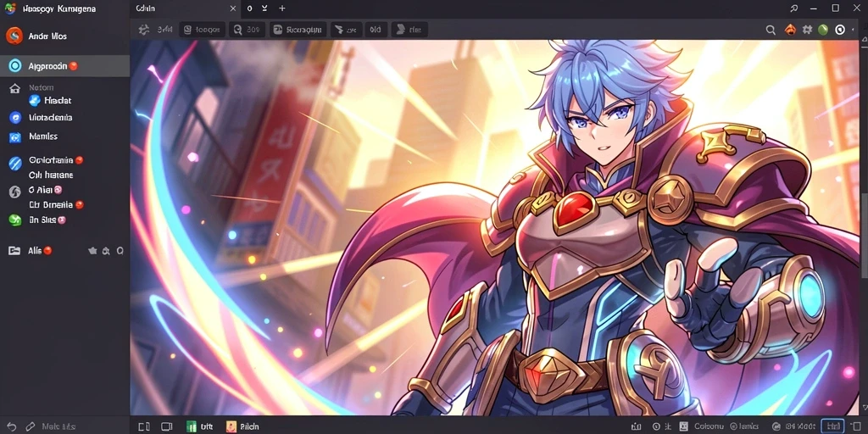Screen dimensions: 868x434
Task: Click the orange flame icon in top toolbar
Action: 791,30
